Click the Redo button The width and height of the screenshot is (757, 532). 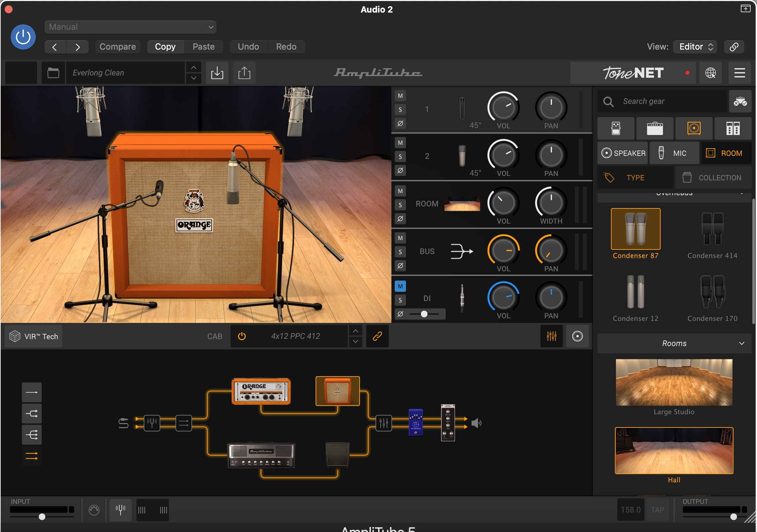[x=286, y=47]
